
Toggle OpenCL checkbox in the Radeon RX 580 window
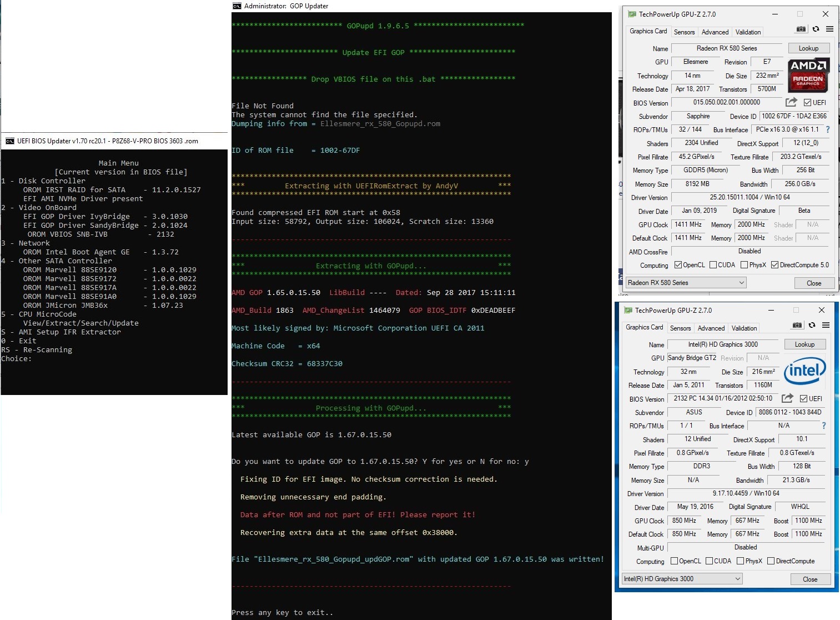[x=678, y=265]
